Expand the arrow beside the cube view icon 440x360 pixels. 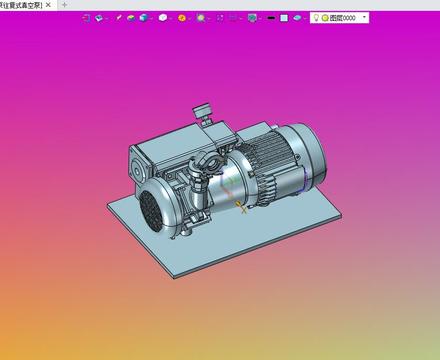151,19
